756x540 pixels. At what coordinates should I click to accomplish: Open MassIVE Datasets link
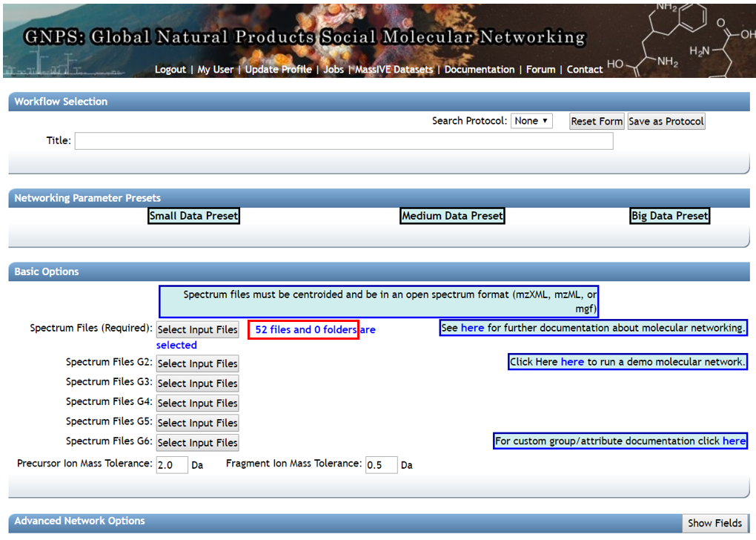point(394,70)
